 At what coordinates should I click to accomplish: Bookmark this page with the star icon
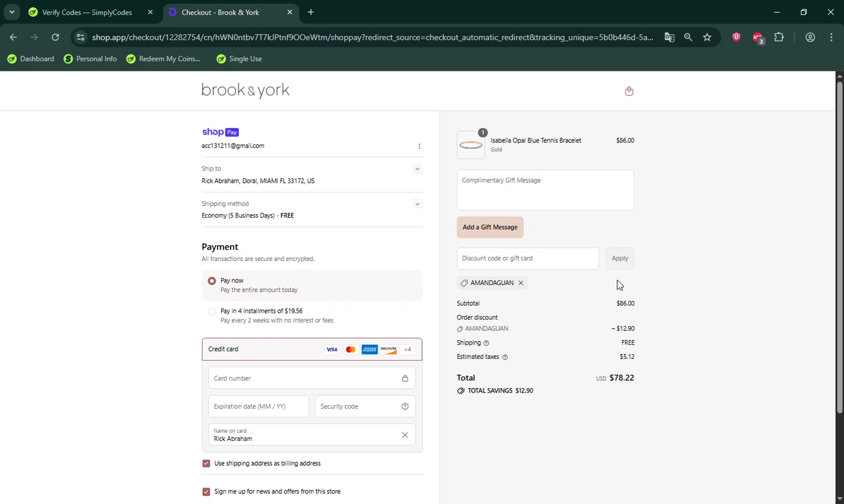coord(707,38)
